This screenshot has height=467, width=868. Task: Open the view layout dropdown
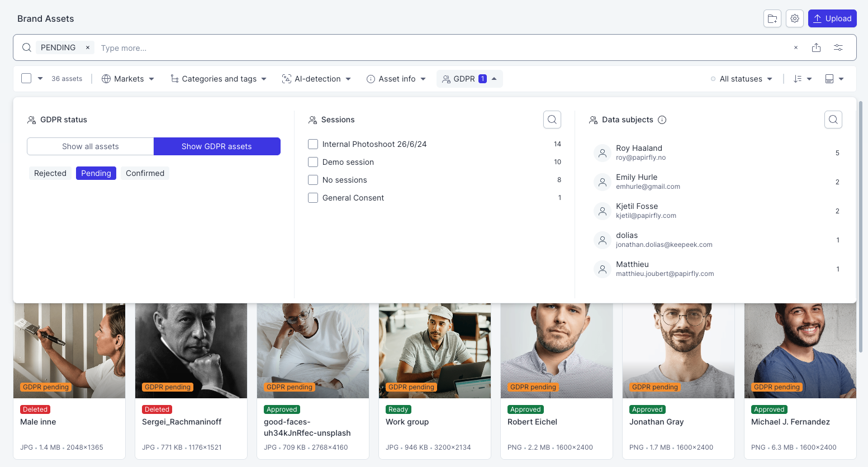coord(834,79)
